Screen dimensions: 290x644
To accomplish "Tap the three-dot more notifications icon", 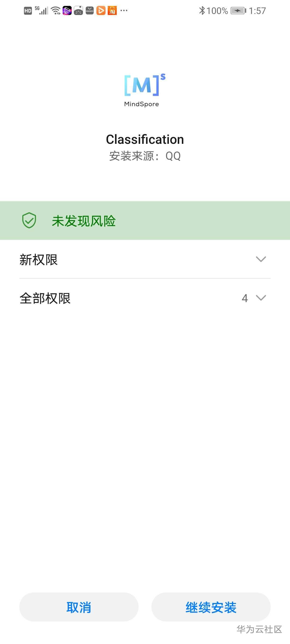I will click(x=124, y=10).
